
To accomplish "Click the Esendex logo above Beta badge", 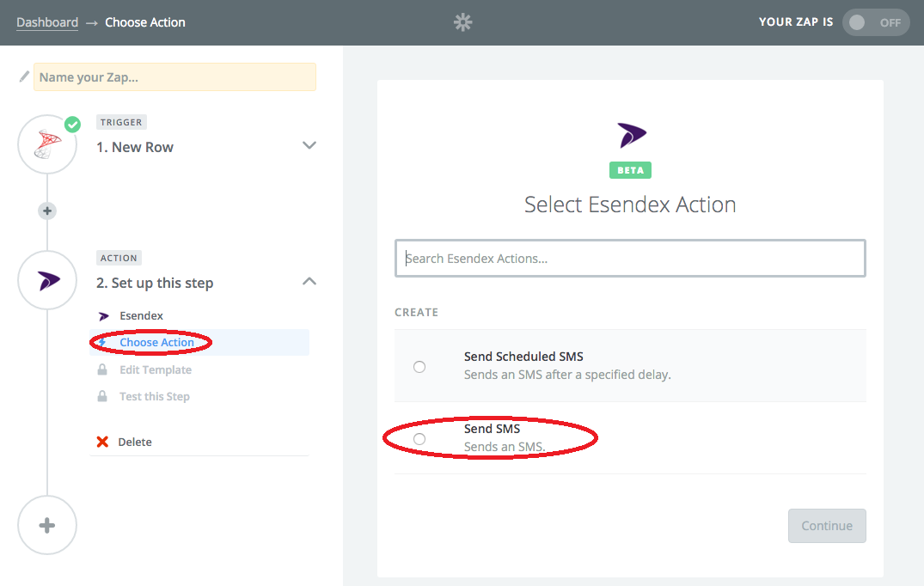I will pos(631,135).
